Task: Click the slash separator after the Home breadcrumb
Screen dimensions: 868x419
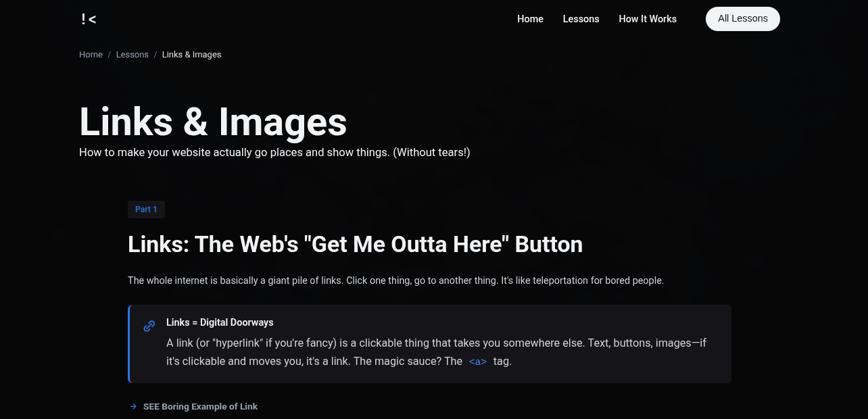Action: (110, 55)
